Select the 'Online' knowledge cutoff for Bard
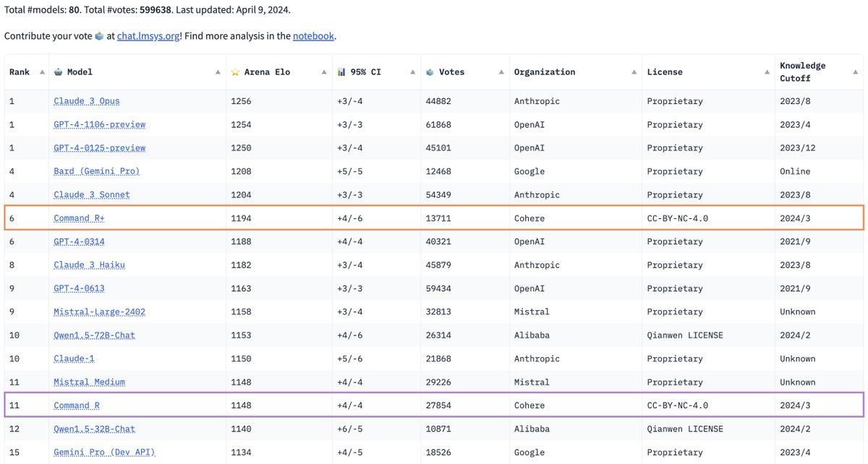The width and height of the screenshot is (868, 464). pyautogui.click(x=795, y=171)
